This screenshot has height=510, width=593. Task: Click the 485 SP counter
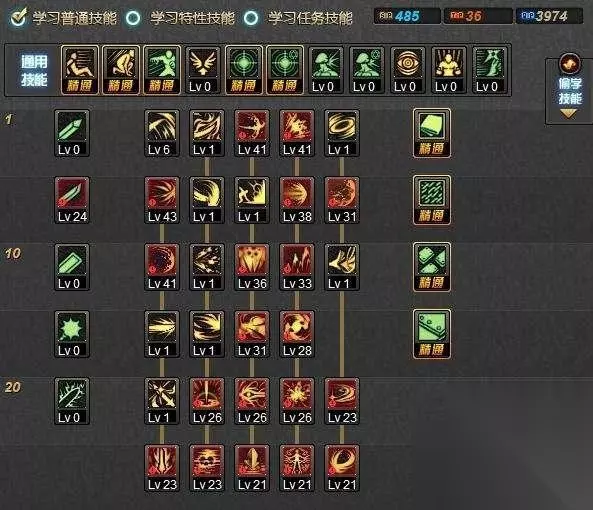pos(407,16)
